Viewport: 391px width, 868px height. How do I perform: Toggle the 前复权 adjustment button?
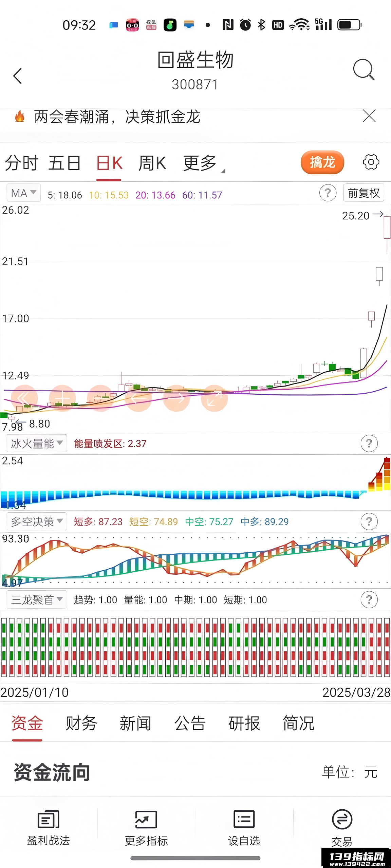point(364,193)
